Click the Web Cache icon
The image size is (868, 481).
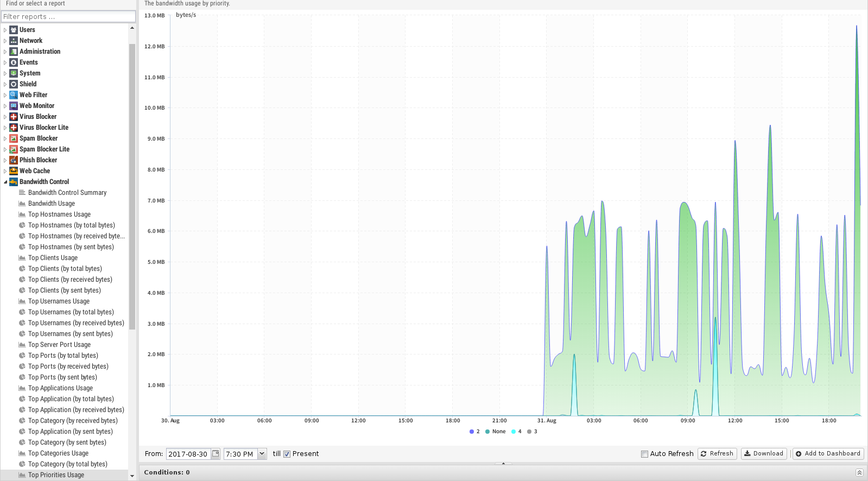point(14,171)
